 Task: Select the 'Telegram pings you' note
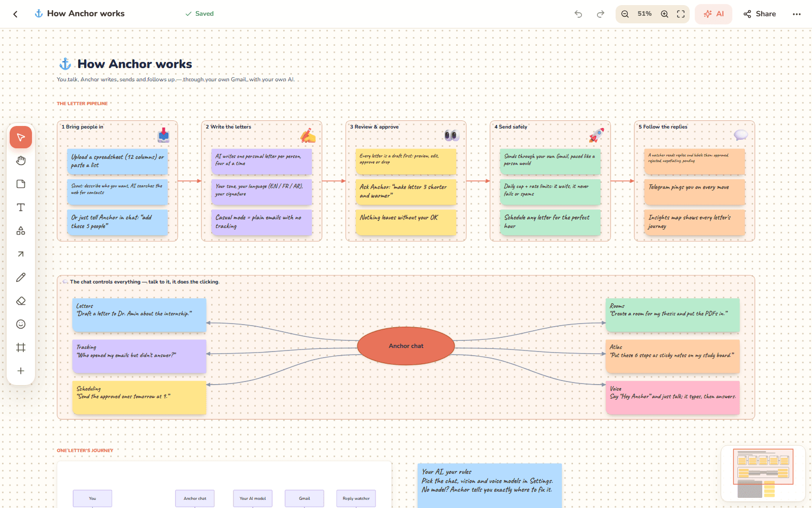(695, 192)
